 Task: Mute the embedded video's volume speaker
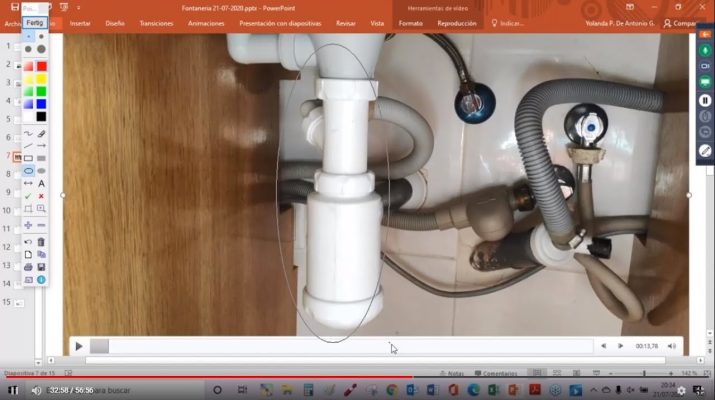(671, 346)
